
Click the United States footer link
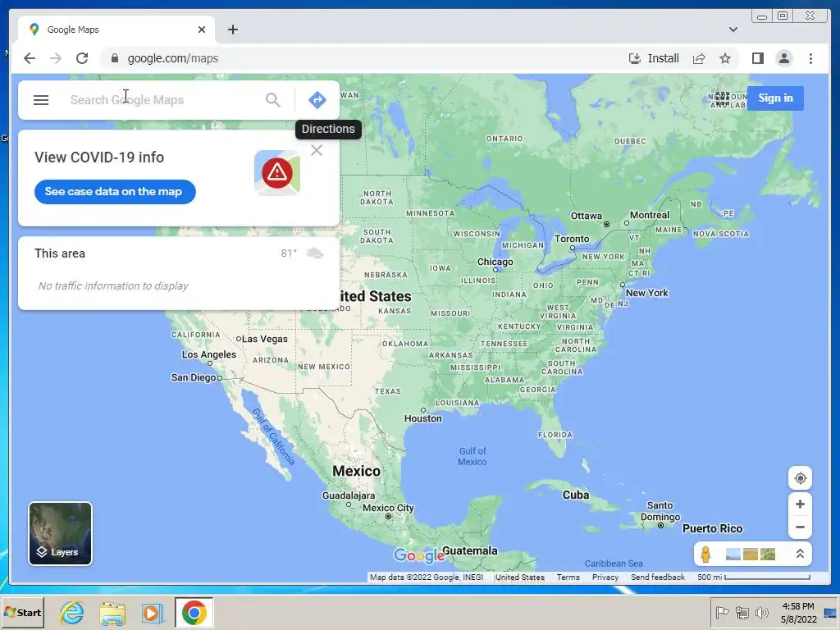pos(519,577)
